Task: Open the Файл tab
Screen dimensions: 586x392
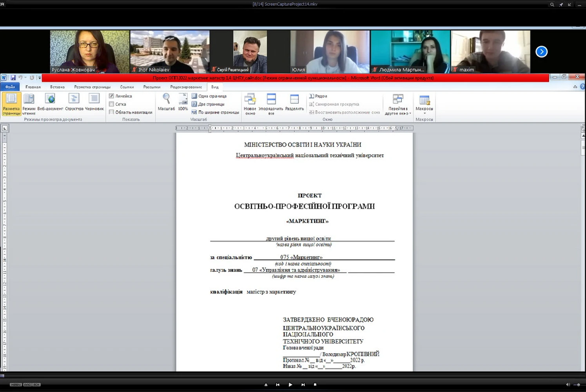Action: pyautogui.click(x=10, y=87)
